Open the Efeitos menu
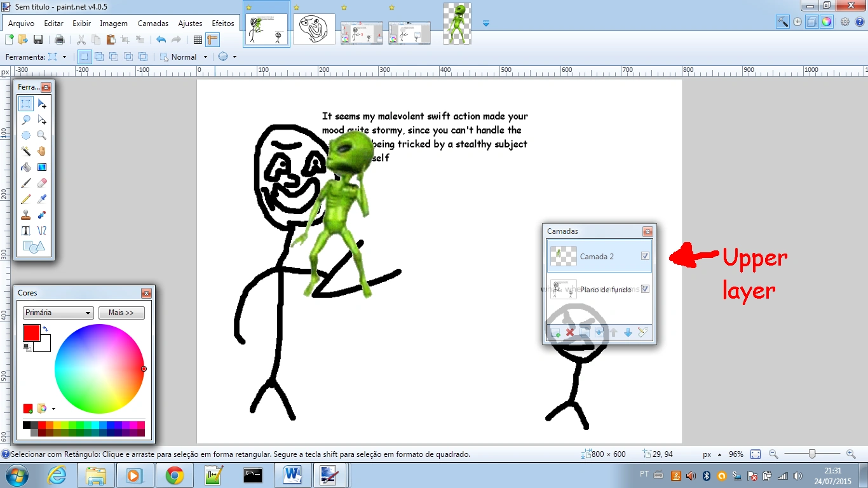 (223, 24)
